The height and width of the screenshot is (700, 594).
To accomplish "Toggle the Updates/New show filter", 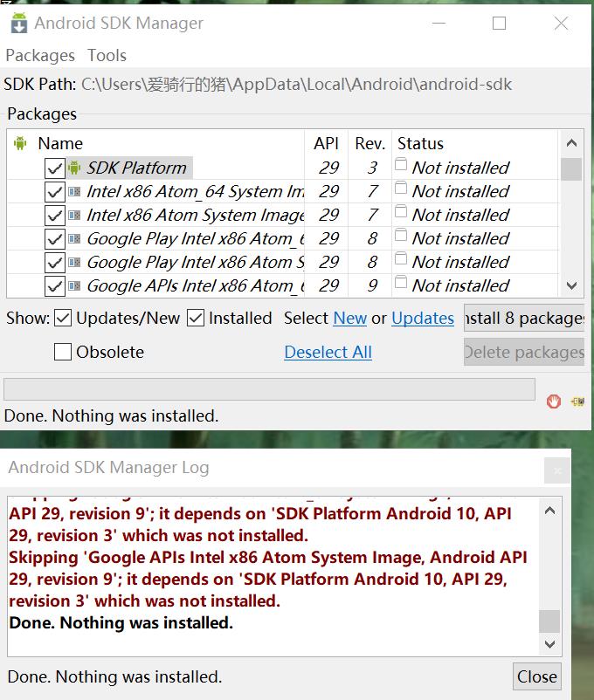I will pos(63,319).
